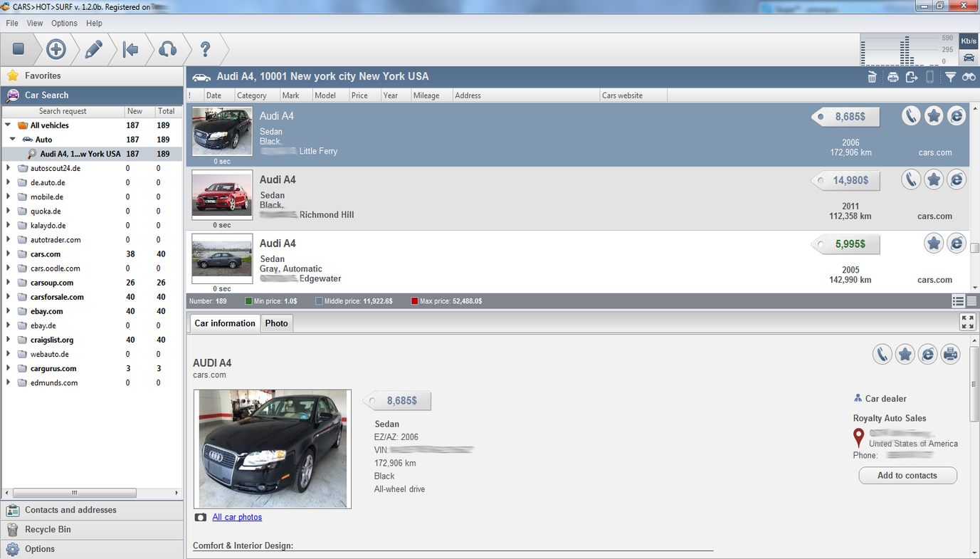Expand the carsforsale.com tree node
This screenshot has width=980, height=559.
pyautogui.click(x=8, y=297)
